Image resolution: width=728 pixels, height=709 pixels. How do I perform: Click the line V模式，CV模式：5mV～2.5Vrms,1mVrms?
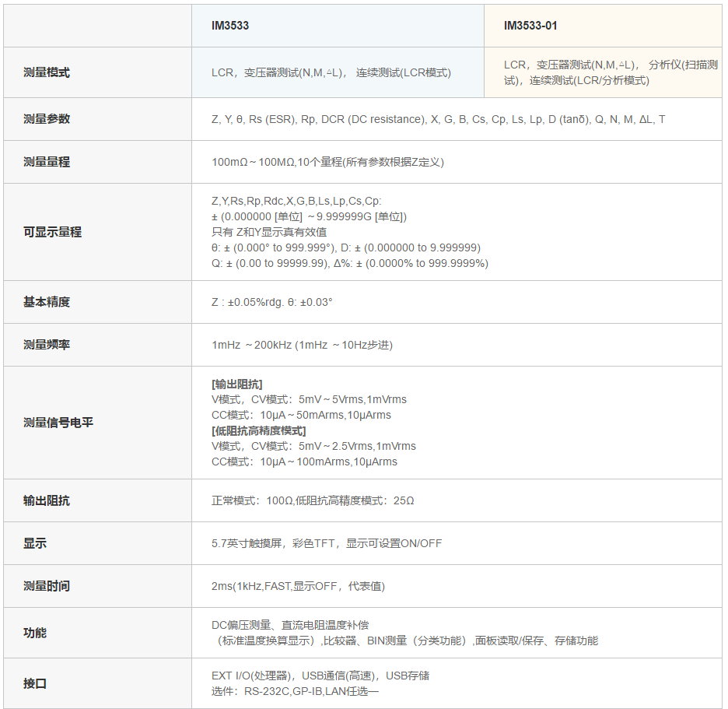(x=313, y=446)
